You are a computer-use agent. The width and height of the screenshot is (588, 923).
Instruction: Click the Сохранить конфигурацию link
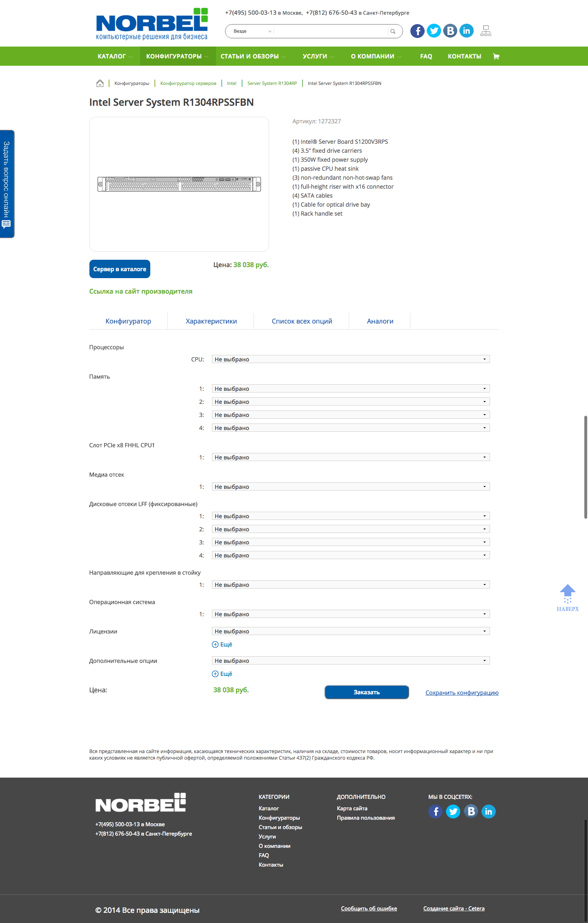pyautogui.click(x=462, y=693)
